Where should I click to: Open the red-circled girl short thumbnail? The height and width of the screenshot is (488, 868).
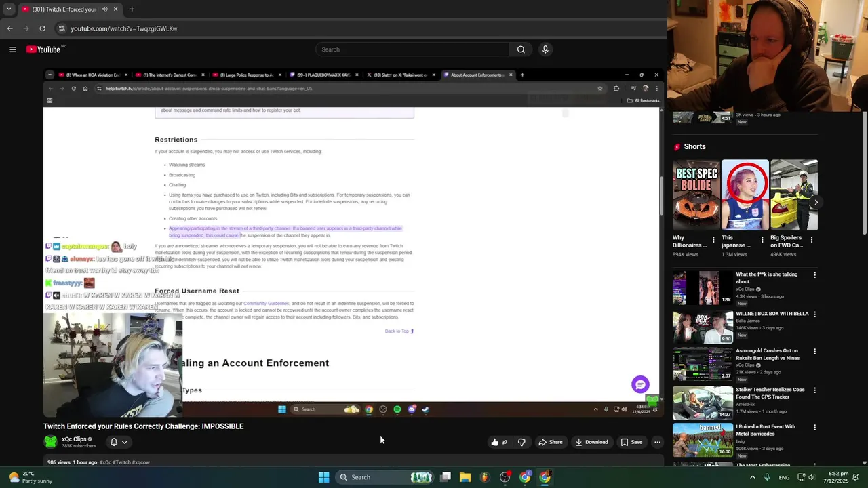(745, 195)
